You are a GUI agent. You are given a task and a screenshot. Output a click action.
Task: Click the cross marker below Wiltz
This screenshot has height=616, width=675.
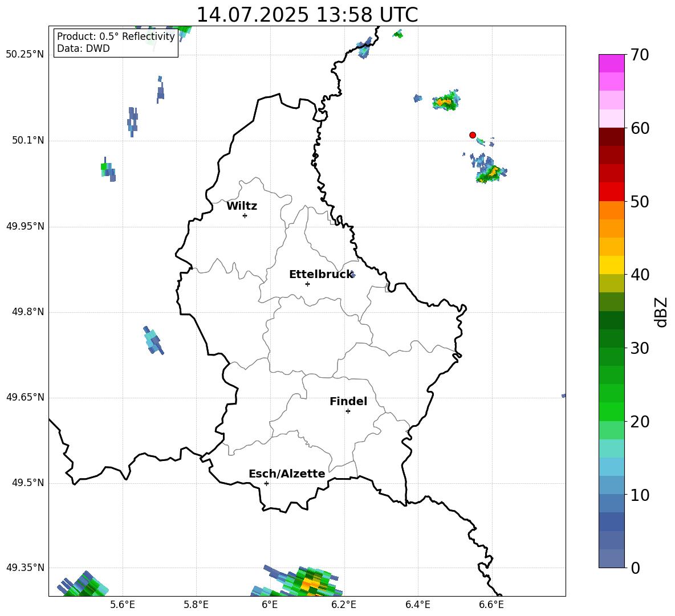pyautogui.click(x=245, y=215)
